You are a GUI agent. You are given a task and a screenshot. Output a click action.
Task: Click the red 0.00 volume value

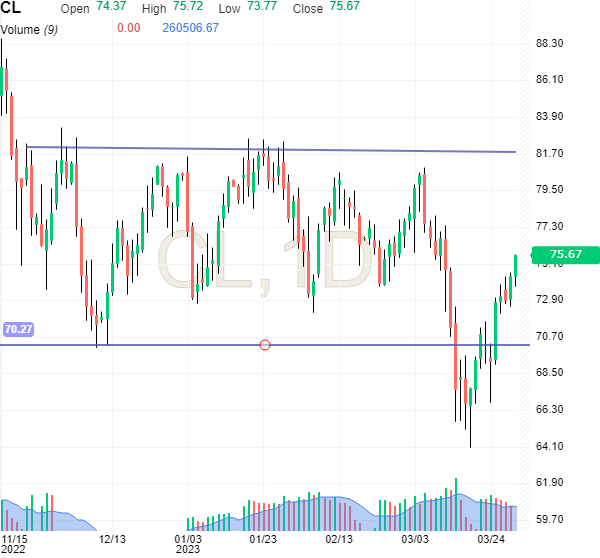coord(129,28)
